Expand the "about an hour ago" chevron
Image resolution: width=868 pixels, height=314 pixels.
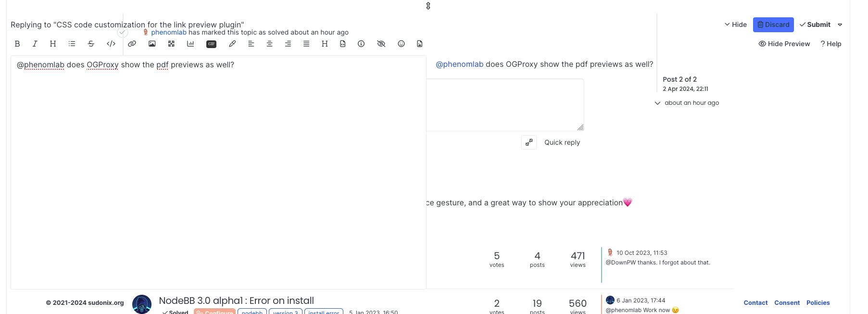pyautogui.click(x=657, y=103)
